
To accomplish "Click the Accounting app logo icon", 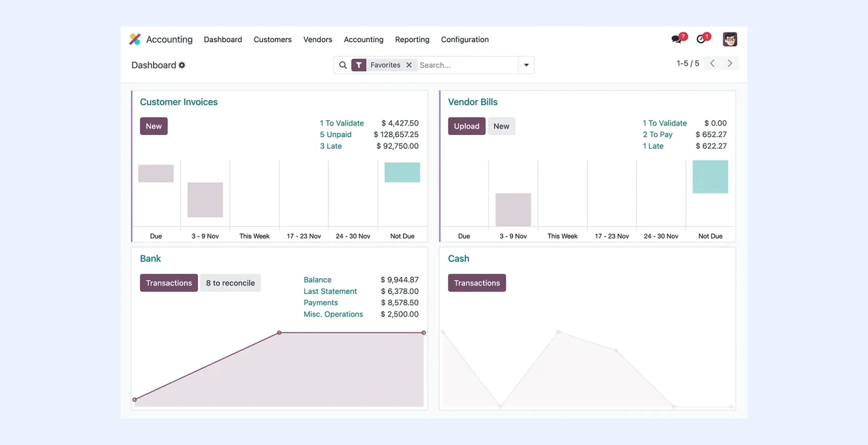I will (x=135, y=39).
